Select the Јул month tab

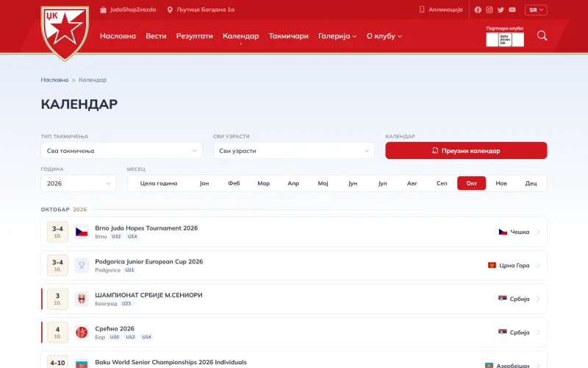tap(382, 183)
